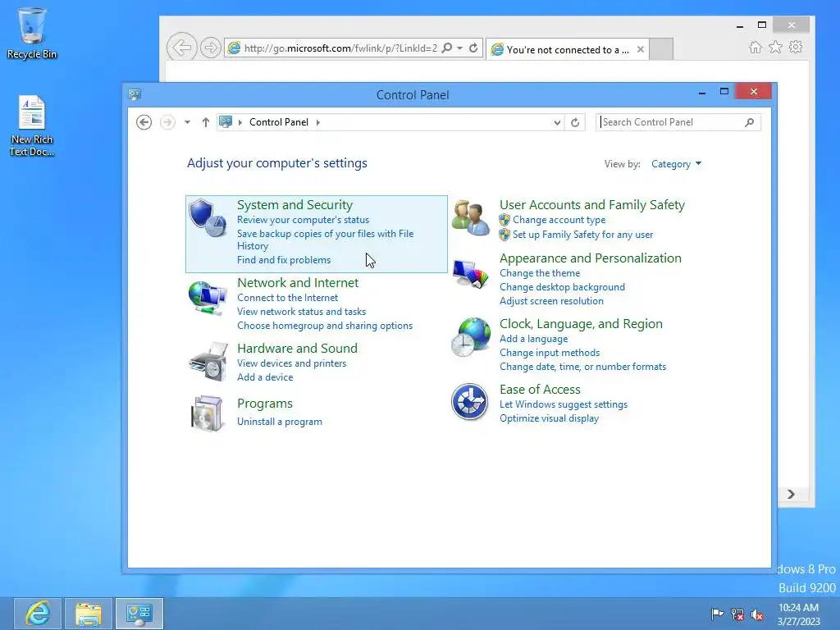Refresh the Control Panel view
This screenshot has width=840, height=630.
point(575,123)
